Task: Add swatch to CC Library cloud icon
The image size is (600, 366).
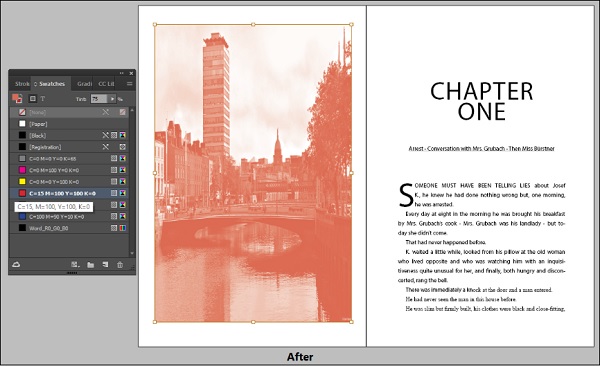Action: click(16, 265)
